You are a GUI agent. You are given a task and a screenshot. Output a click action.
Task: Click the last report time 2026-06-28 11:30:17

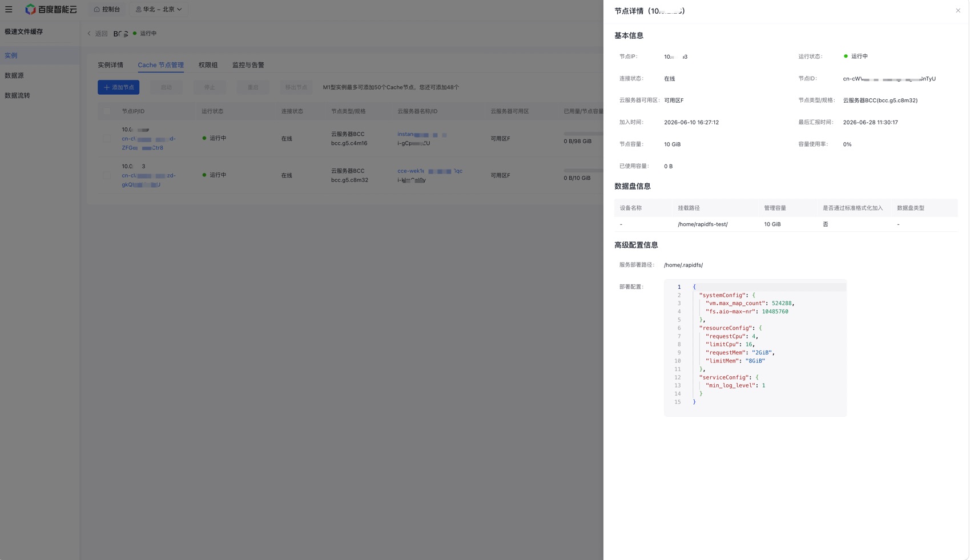tap(870, 122)
